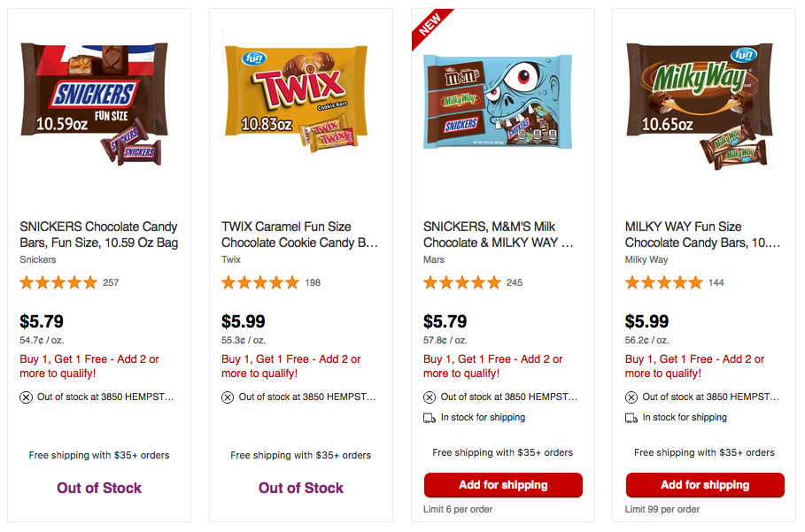Viewport: 805px width, 532px height.
Task: Click the shipping truck icon under Mars variety bag
Action: click(430, 418)
